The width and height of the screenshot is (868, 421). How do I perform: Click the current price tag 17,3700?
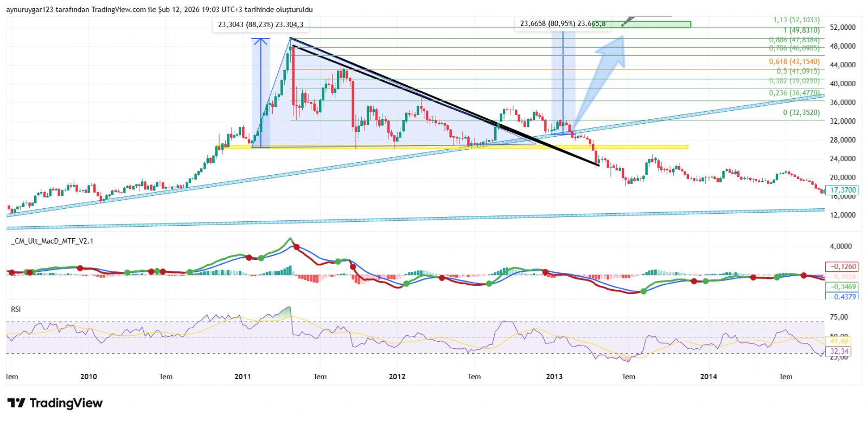coord(843,190)
